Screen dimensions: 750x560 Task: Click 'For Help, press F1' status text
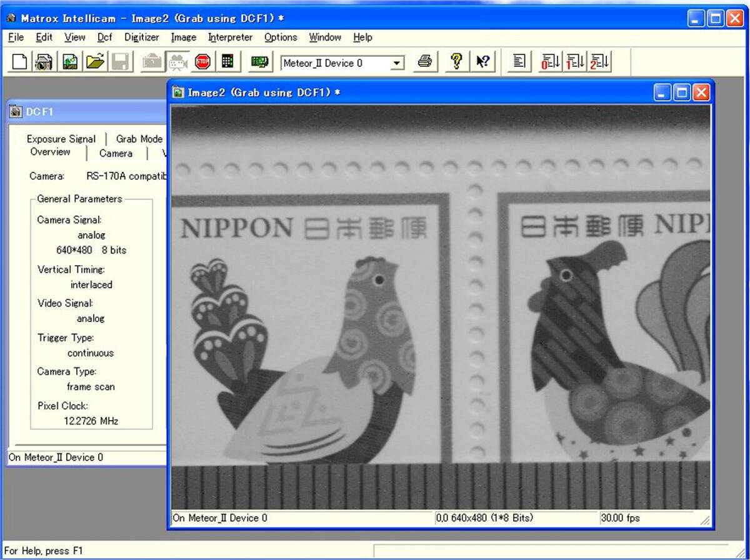43,551
